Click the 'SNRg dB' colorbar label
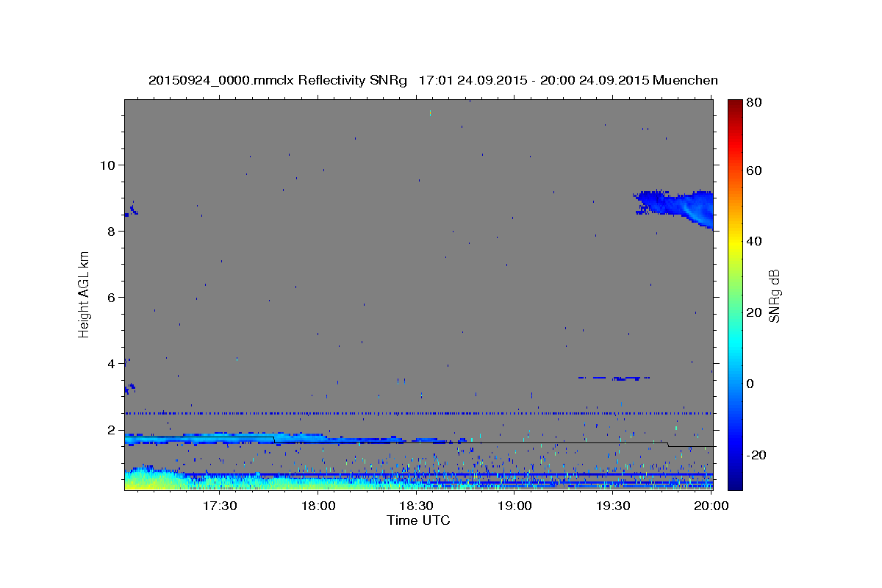Screen dimensions: 882x588 tap(773, 296)
